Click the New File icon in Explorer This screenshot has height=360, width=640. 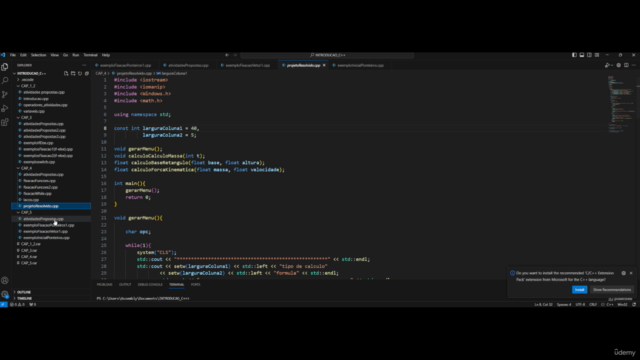[66, 73]
